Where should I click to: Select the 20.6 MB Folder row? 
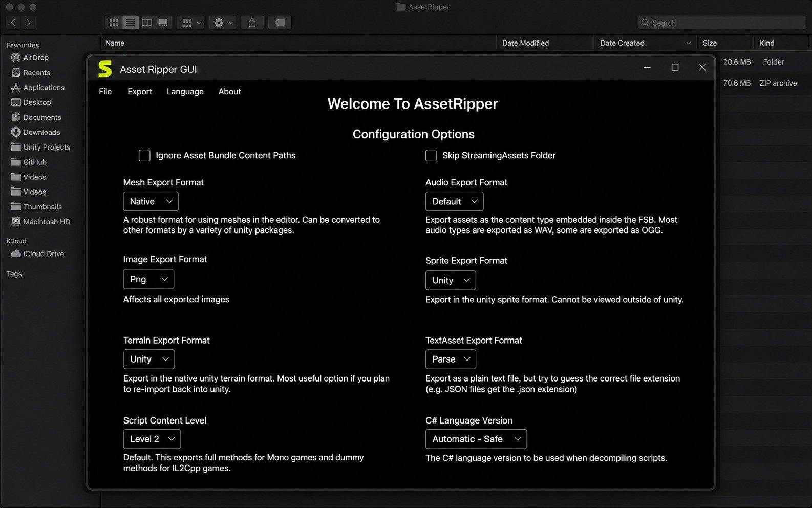[764, 62]
